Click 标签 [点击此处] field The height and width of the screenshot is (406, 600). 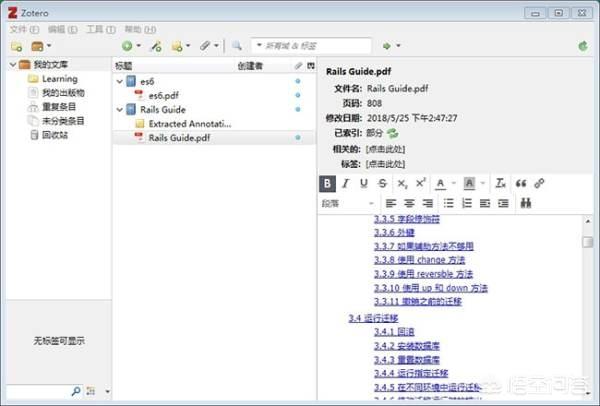click(x=385, y=164)
